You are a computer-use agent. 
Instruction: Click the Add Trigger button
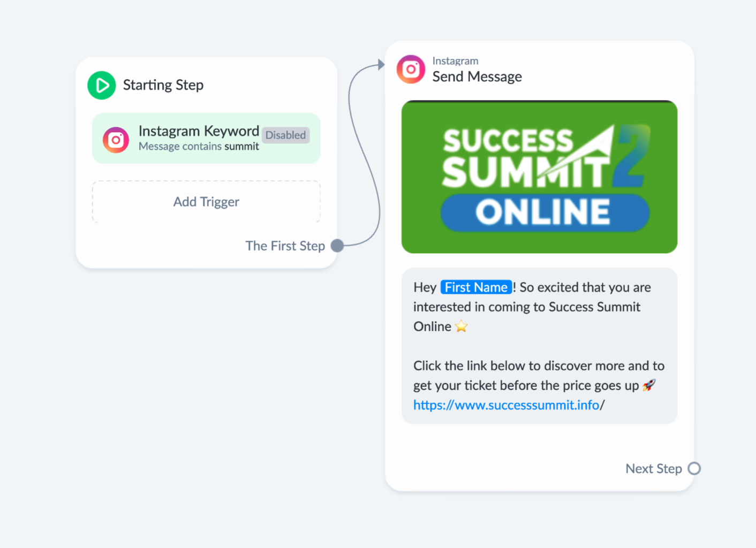click(206, 202)
